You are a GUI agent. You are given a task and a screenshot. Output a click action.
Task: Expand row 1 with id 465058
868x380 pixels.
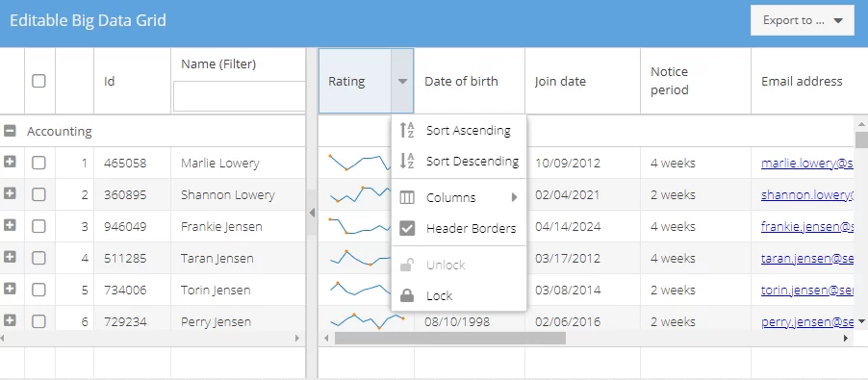coord(10,162)
